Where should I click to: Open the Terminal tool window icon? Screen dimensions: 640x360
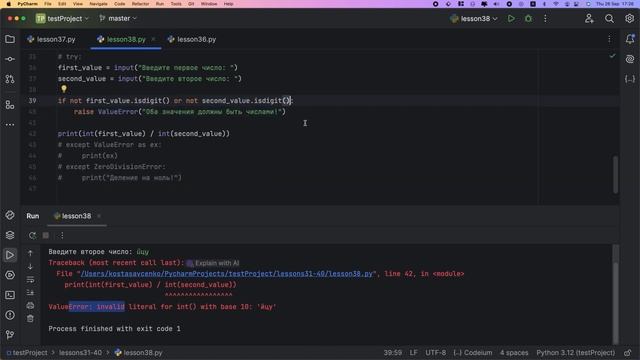[10, 295]
